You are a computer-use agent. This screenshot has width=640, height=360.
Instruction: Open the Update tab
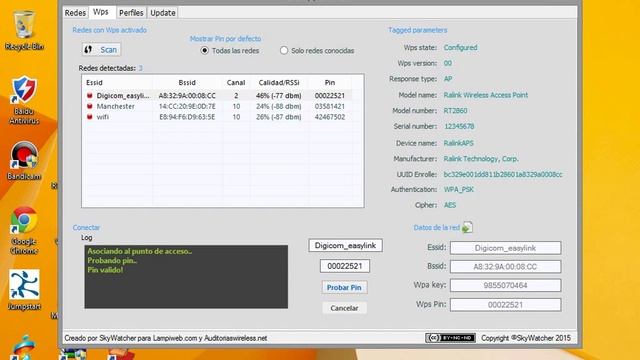[163, 13]
